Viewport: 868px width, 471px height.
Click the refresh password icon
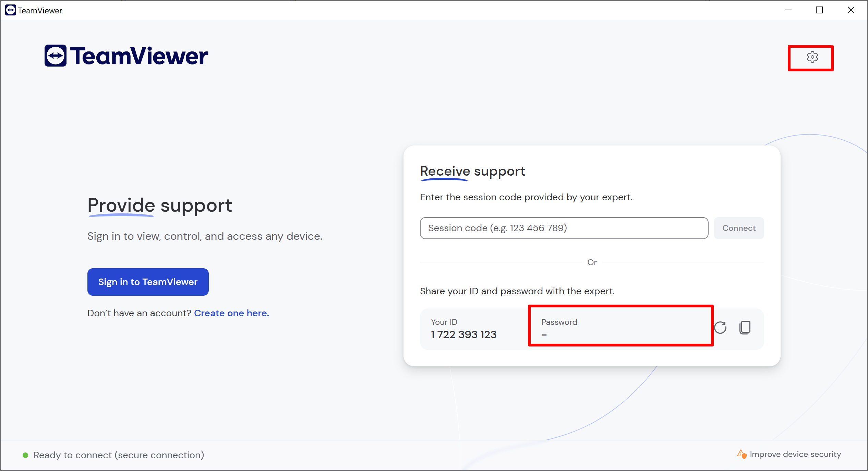click(720, 328)
